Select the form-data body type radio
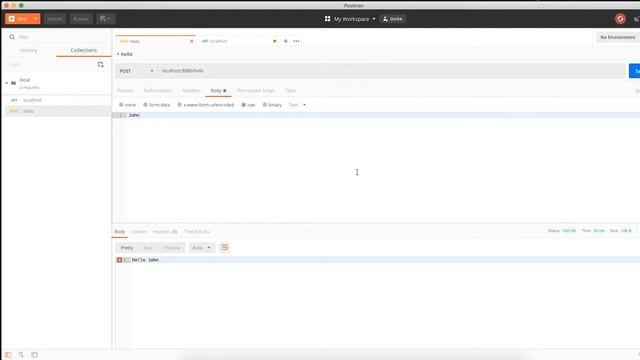The width and height of the screenshot is (640, 360). pos(145,105)
